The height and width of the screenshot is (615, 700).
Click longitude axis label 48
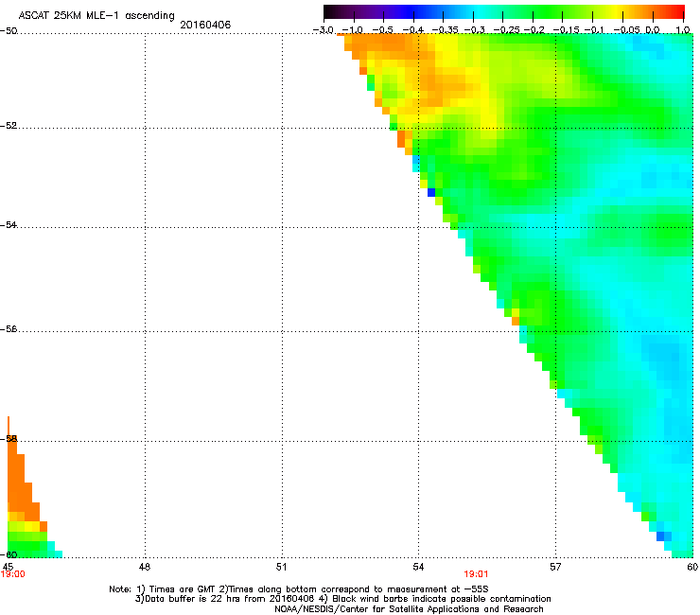[145, 567]
